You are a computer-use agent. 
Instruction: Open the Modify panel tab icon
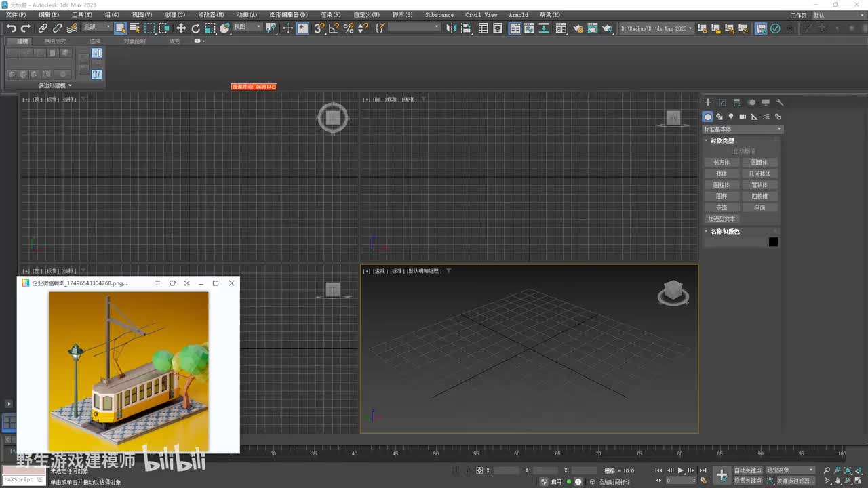pos(722,102)
